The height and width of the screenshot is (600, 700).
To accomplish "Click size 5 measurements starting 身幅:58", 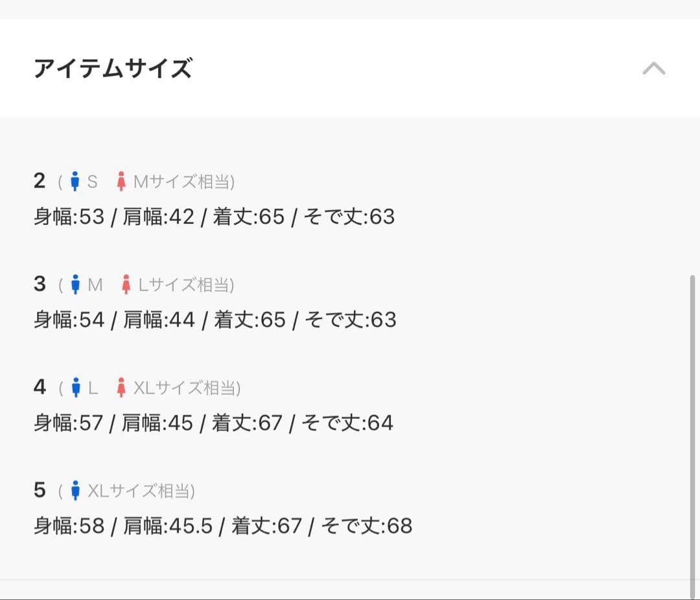I will click(x=222, y=526).
